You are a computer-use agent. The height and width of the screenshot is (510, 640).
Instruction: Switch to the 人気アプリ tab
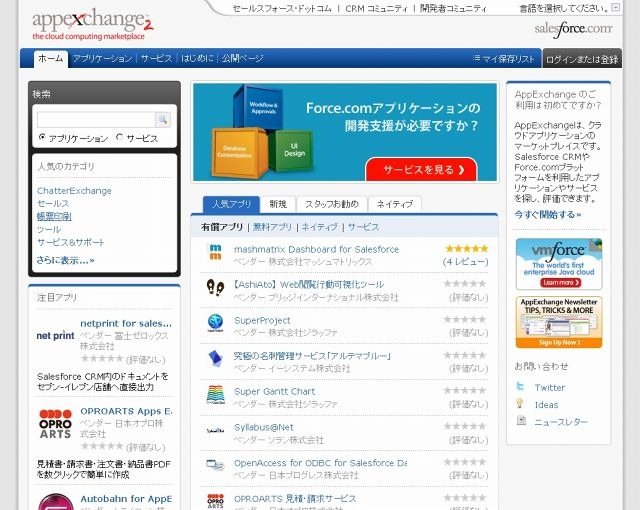coord(231,204)
